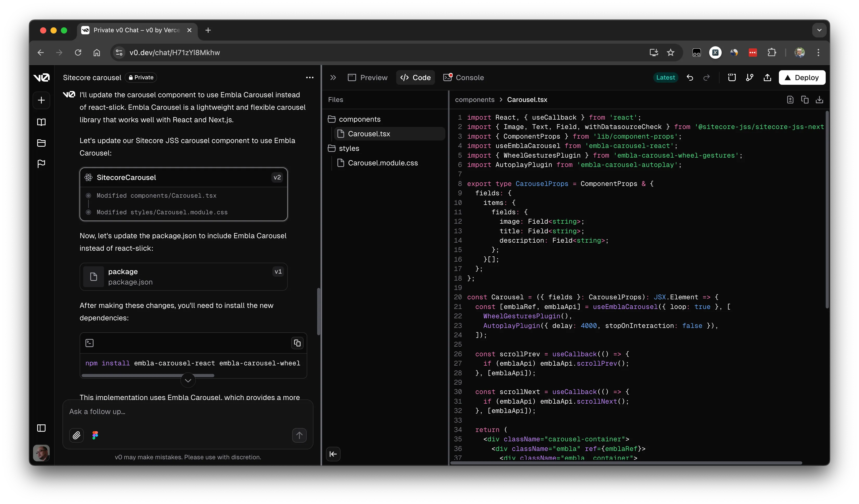Open the file diff icon above the code

pyautogui.click(x=790, y=100)
